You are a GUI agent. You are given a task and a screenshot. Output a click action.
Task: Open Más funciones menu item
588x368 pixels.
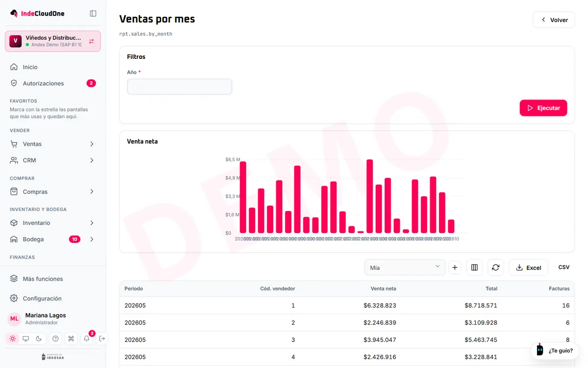point(53,279)
